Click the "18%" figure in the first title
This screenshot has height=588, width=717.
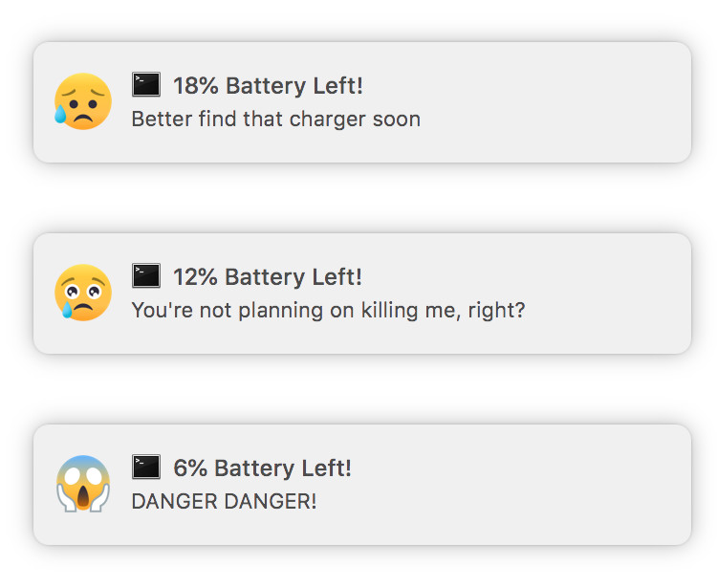196,86
